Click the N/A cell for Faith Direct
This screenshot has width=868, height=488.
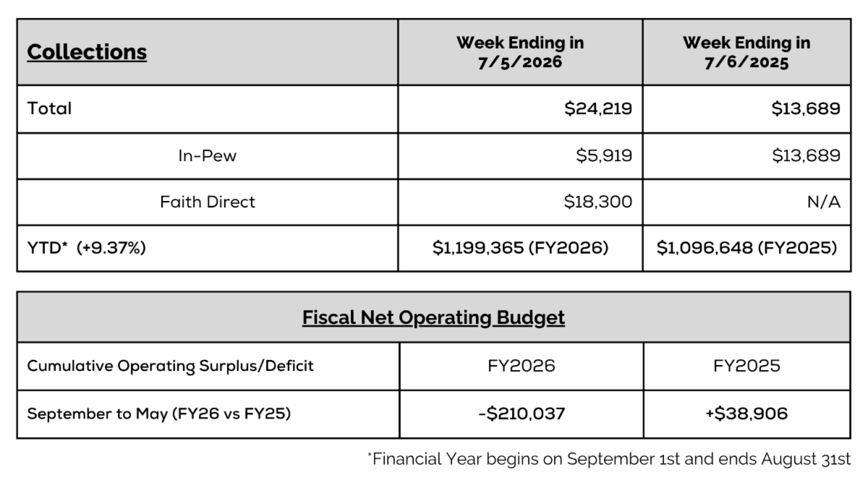(x=824, y=202)
